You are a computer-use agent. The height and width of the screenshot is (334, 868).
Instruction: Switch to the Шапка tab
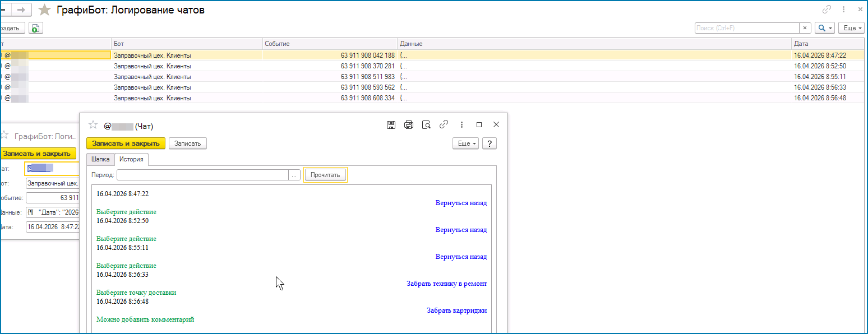click(x=100, y=159)
